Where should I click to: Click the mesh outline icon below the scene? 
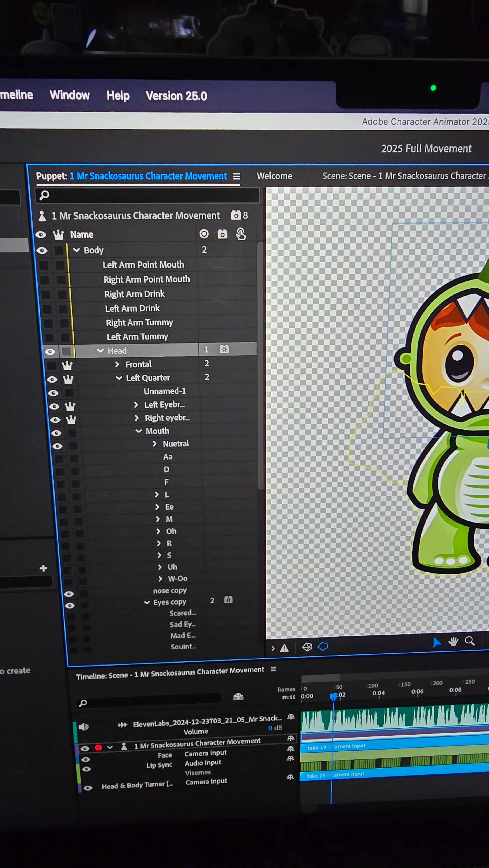[323, 646]
